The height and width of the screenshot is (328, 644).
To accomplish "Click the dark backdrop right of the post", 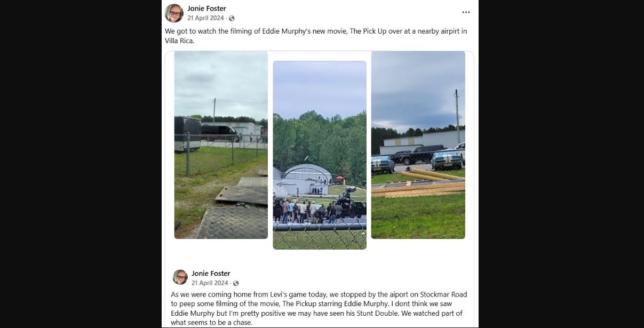I will point(561,164).
